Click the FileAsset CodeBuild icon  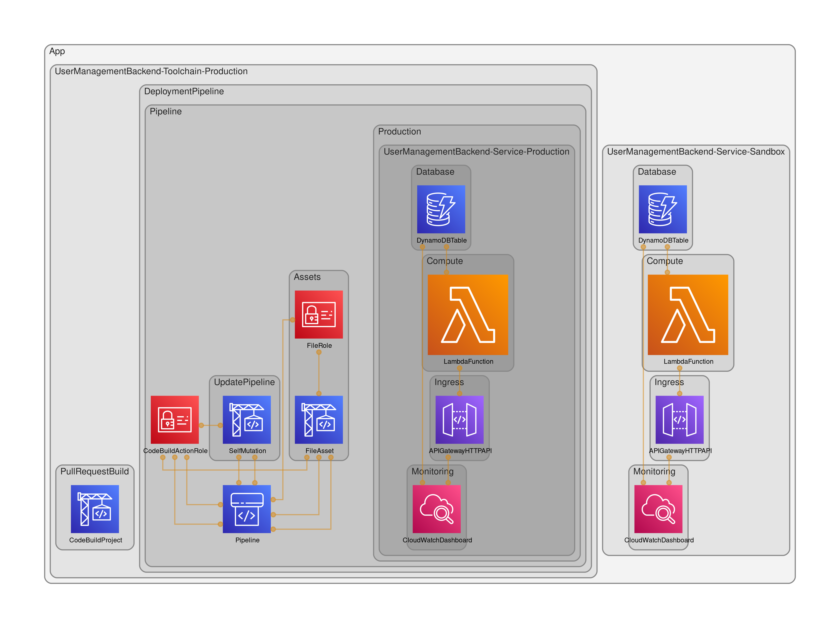coord(319,420)
